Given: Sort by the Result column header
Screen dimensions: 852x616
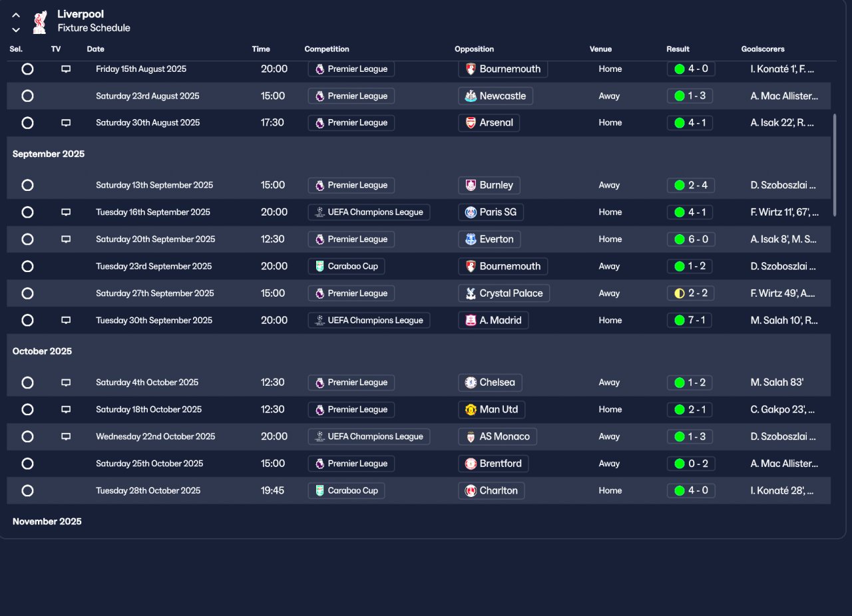Looking at the screenshot, I should tap(678, 49).
